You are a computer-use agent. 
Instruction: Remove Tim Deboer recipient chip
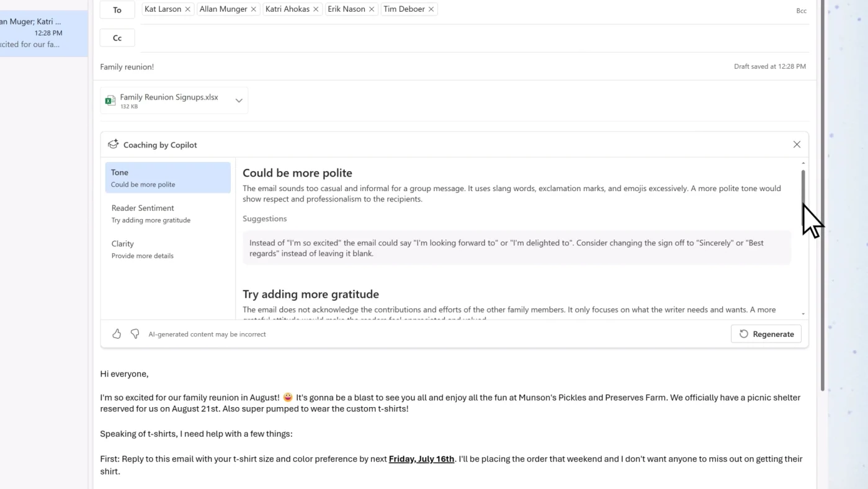431,9
